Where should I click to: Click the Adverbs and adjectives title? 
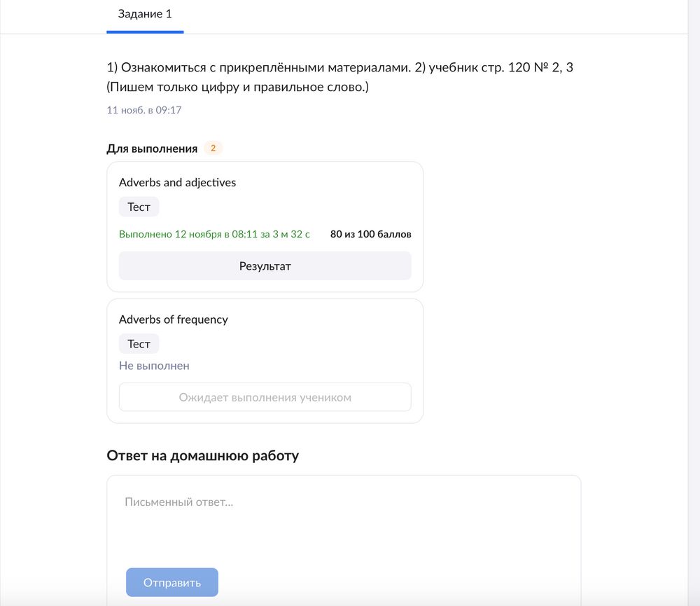[x=178, y=182]
